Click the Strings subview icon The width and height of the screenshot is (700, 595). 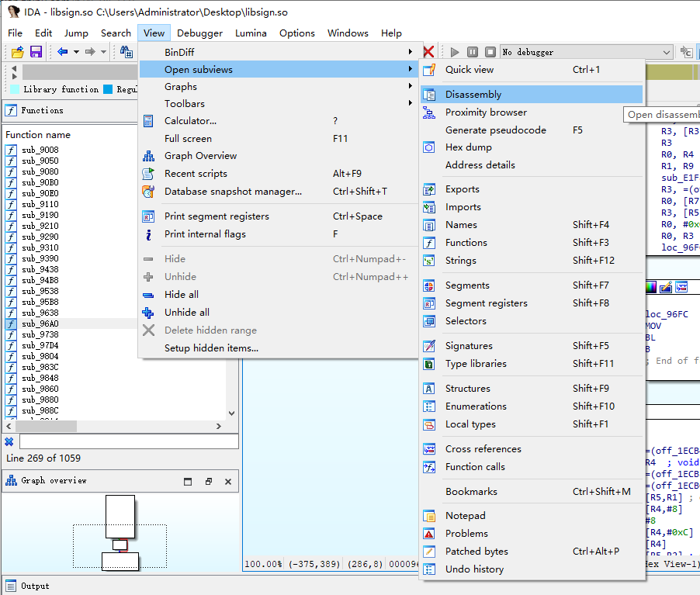click(429, 261)
